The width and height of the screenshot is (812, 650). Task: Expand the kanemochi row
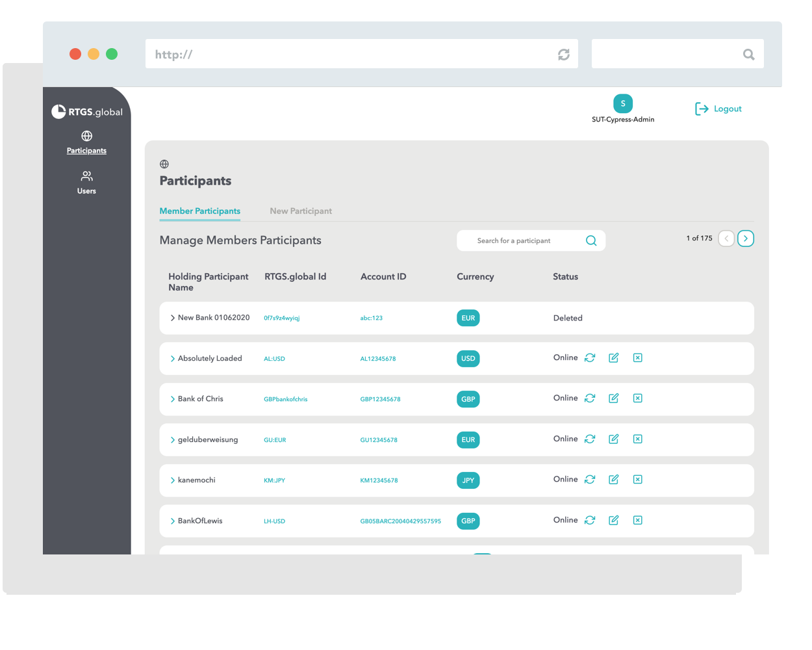click(x=172, y=480)
